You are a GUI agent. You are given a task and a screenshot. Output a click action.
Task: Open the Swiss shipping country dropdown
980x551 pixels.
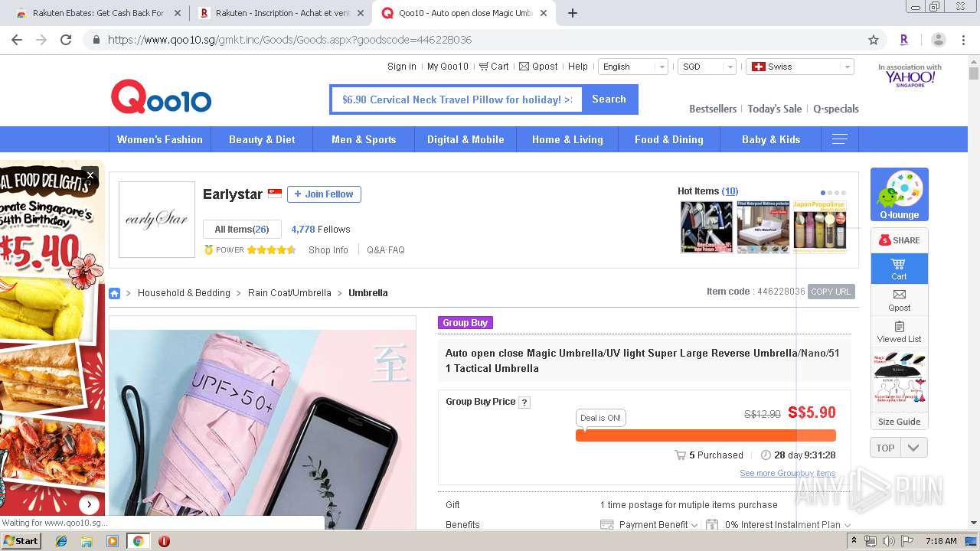point(800,67)
